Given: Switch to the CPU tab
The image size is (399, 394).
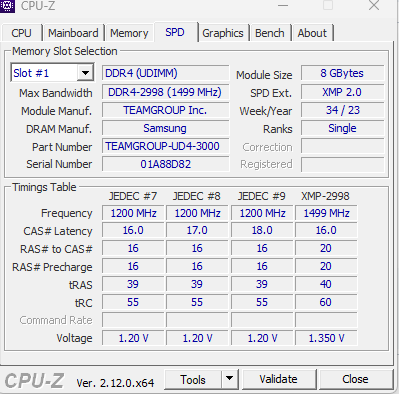Looking at the screenshot, I should click(x=21, y=33).
